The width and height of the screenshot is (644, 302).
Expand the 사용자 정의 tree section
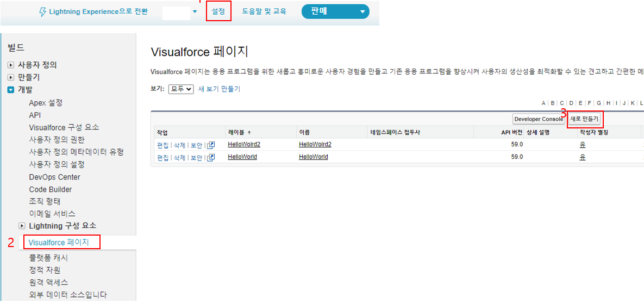tap(11, 65)
